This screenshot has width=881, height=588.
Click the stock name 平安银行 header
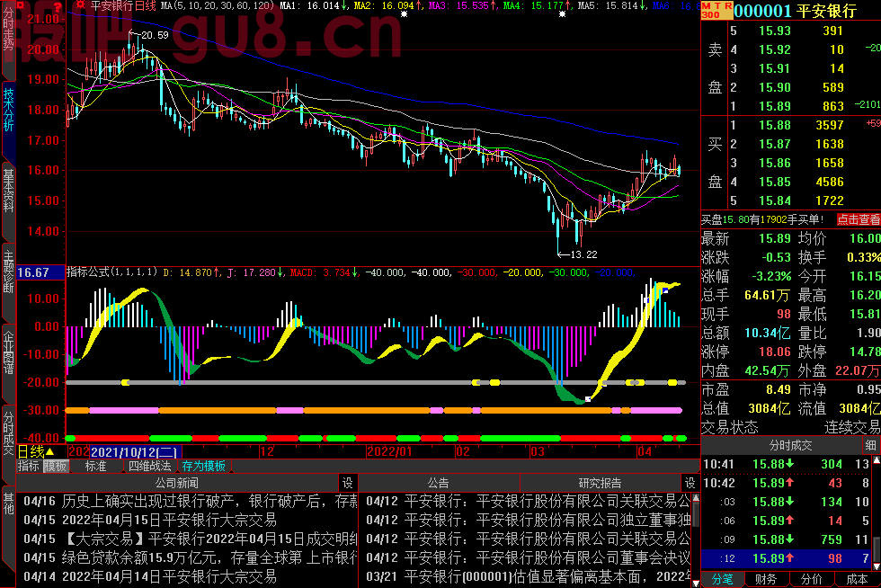pos(826,11)
